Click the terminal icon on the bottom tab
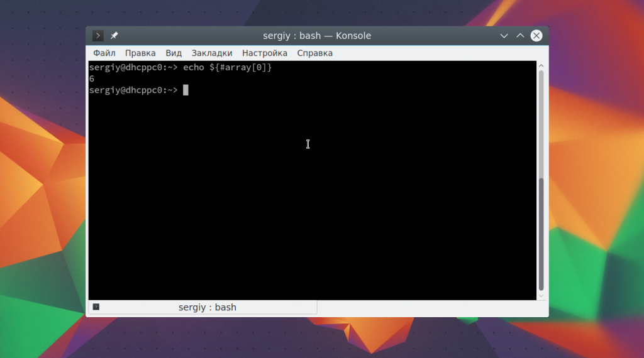The width and height of the screenshot is (644, 358). 96,307
